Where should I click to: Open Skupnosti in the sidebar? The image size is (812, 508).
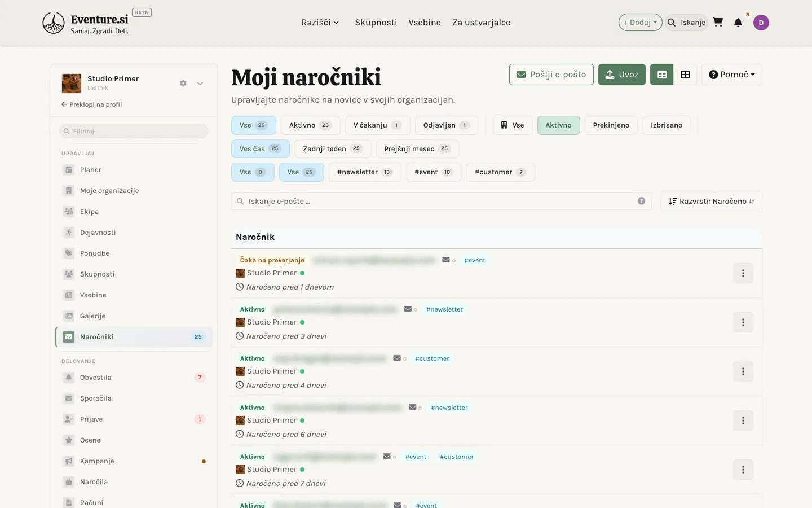pos(134,274)
